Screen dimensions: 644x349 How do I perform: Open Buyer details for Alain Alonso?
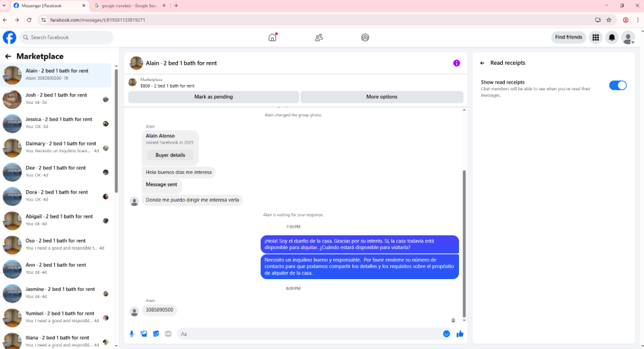pyautogui.click(x=170, y=155)
